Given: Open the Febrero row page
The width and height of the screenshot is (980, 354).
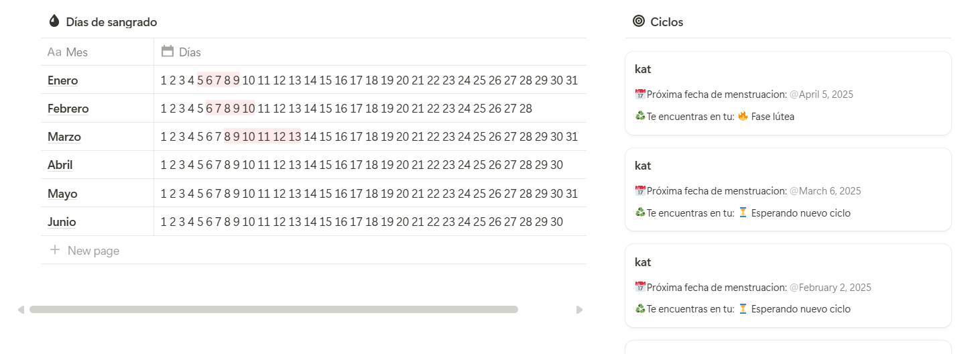Looking at the screenshot, I should pos(68,109).
